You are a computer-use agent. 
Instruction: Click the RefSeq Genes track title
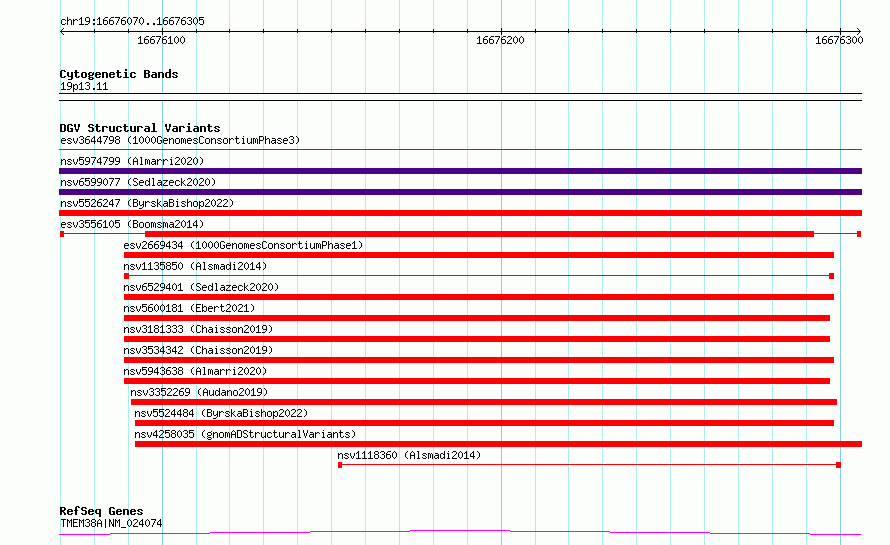[101, 511]
